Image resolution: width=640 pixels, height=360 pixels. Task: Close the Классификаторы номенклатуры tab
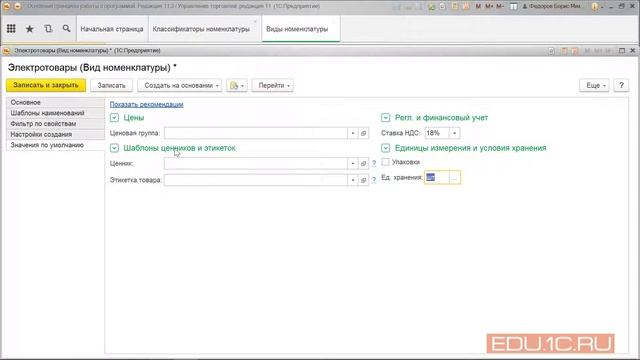pyautogui.click(x=256, y=21)
